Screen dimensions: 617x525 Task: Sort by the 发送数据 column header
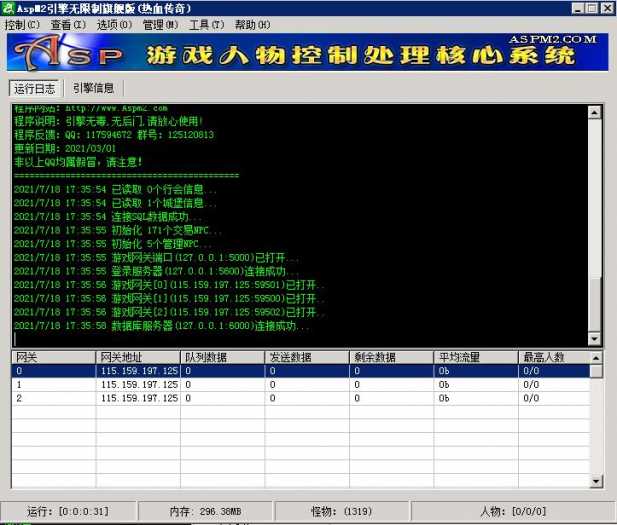307,357
